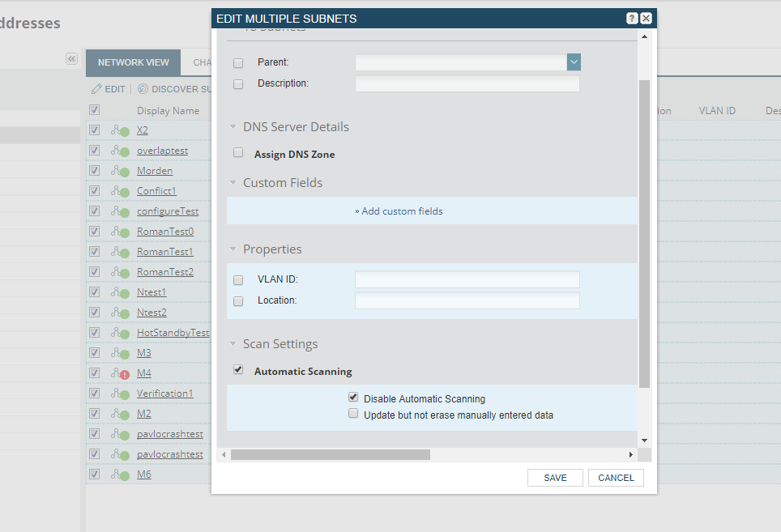Viewport: 781px width, 532px height.
Task: Switch to Network View tab
Action: (x=133, y=62)
